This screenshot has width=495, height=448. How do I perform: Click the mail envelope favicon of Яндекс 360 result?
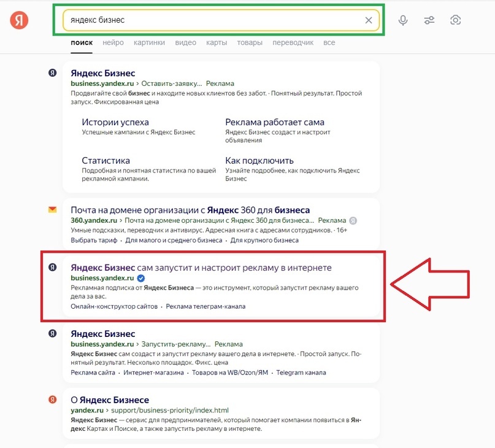52,209
